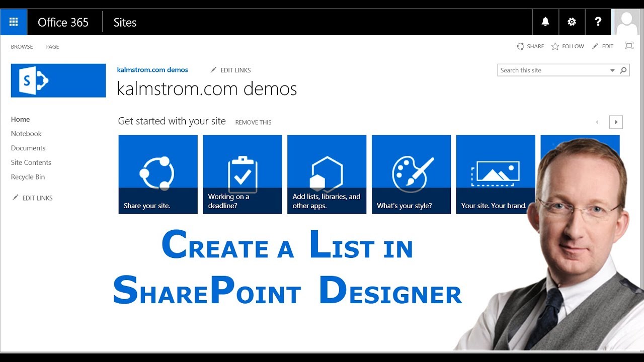This screenshot has height=362, width=644.
Task: Open the settings gear menu
Action: click(572, 22)
